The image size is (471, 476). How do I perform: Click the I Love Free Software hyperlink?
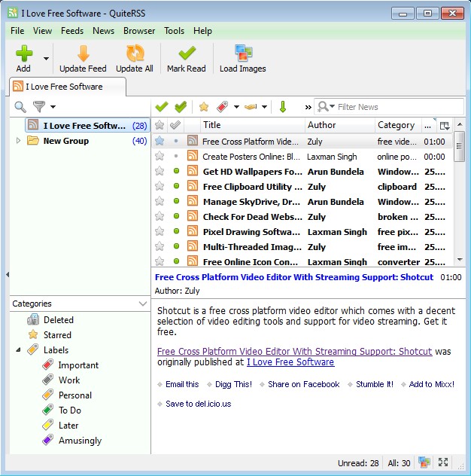pos(290,362)
